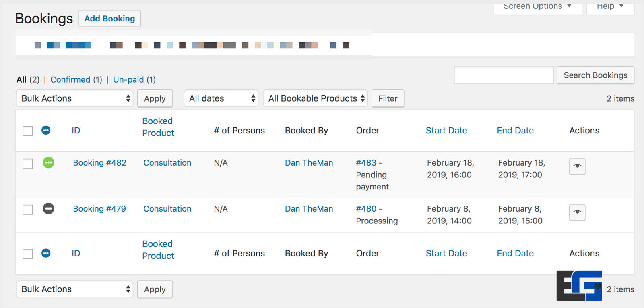Click the Filter button

[388, 98]
